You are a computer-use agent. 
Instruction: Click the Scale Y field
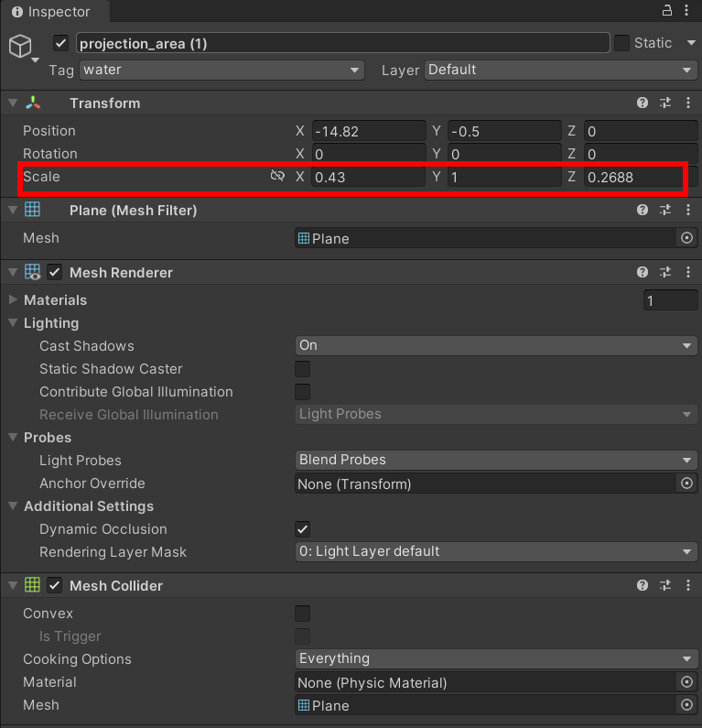pos(504,177)
